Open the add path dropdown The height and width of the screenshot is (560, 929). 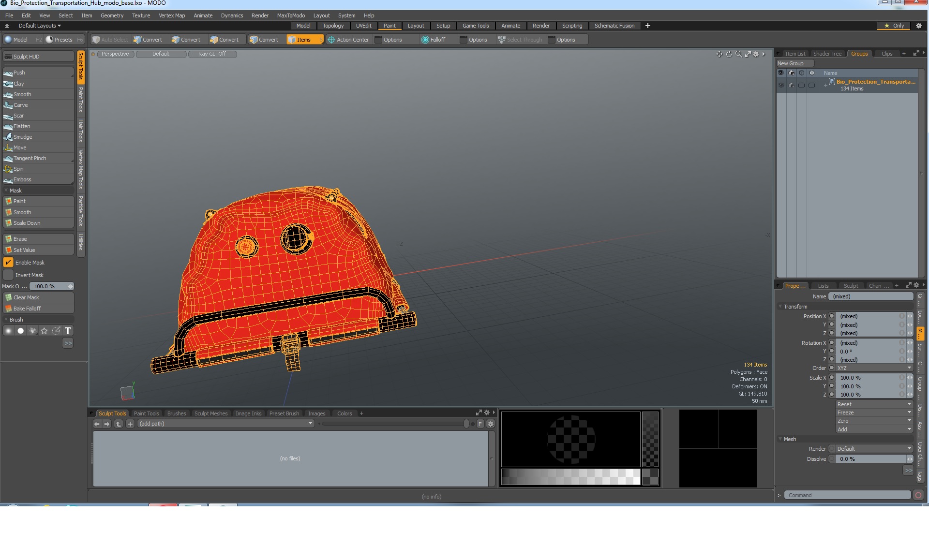[226, 424]
